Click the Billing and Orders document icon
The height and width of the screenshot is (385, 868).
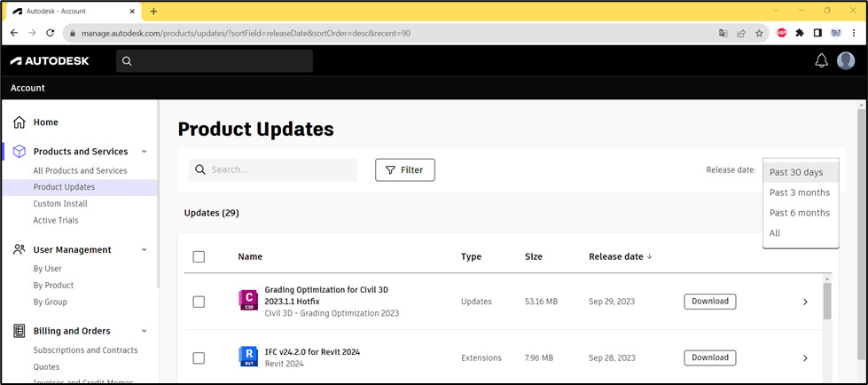pos(20,331)
